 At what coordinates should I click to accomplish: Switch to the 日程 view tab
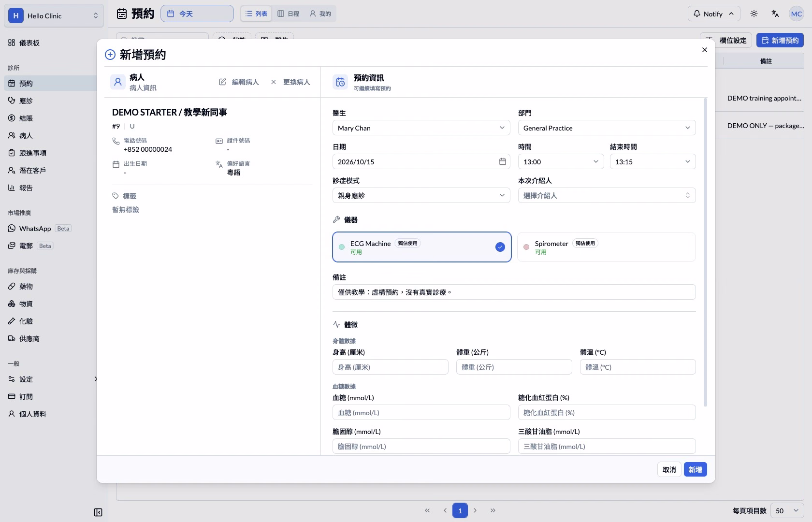click(288, 14)
